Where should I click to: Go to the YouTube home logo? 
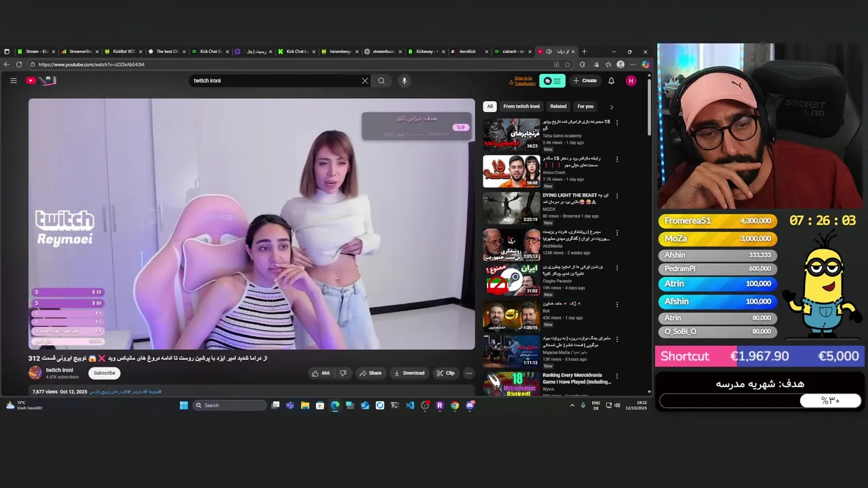point(41,81)
